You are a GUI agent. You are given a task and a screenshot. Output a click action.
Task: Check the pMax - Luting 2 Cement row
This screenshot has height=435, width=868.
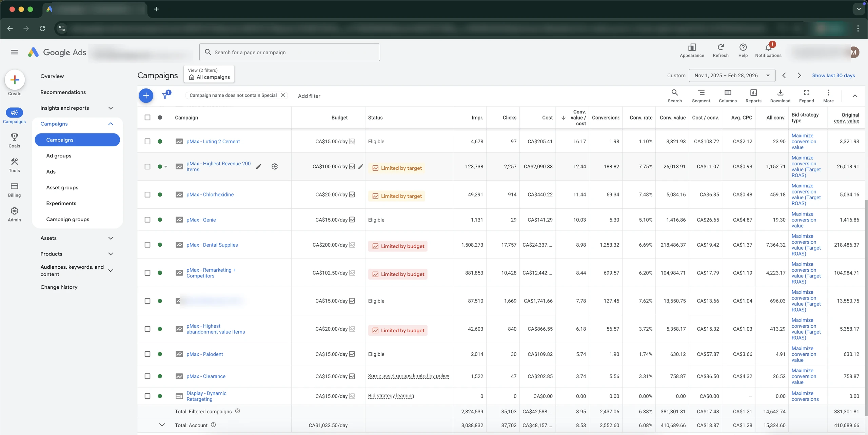[x=147, y=141]
